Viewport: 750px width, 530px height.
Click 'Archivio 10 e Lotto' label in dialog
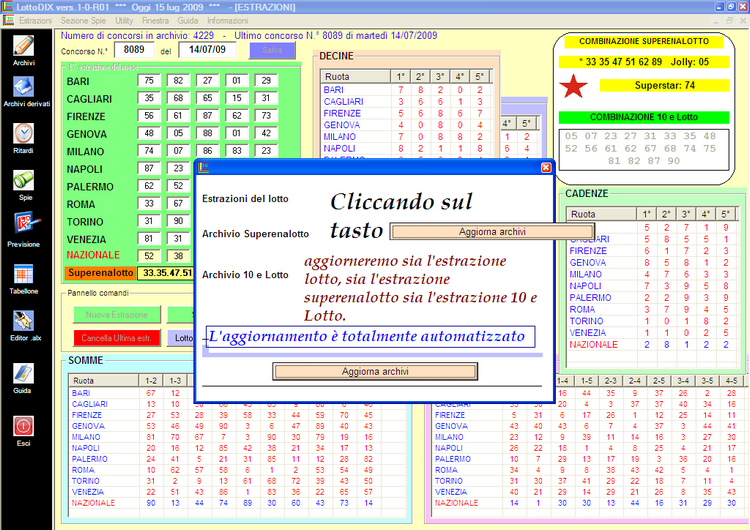pos(245,275)
